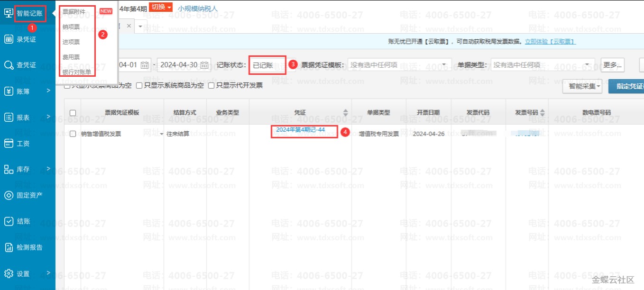This screenshot has width=644, height=290.
Task: Click the 查凭证 magnifier icon
Action: [x=9, y=65]
